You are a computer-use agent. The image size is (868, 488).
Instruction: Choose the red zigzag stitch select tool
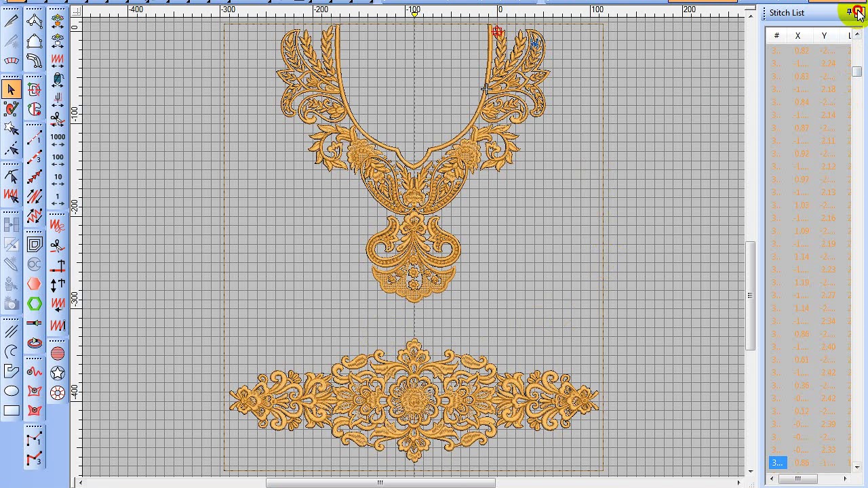pos(12,197)
